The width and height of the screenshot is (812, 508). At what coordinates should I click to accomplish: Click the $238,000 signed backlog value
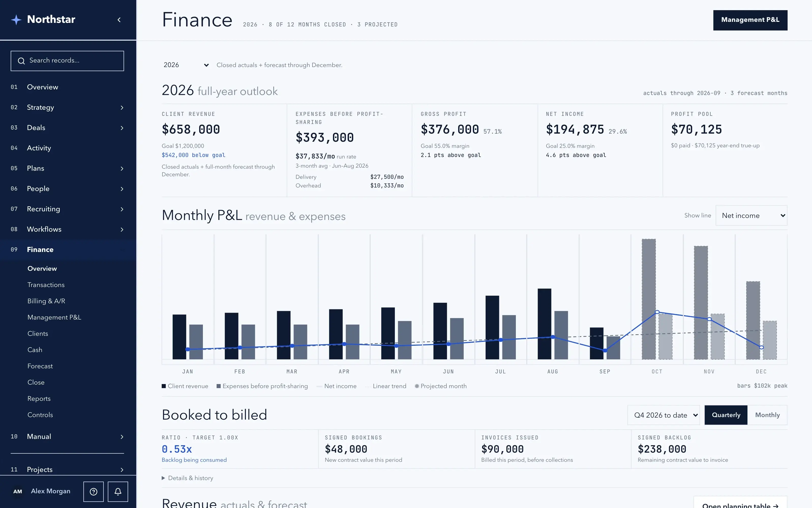click(x=662, y=449)
